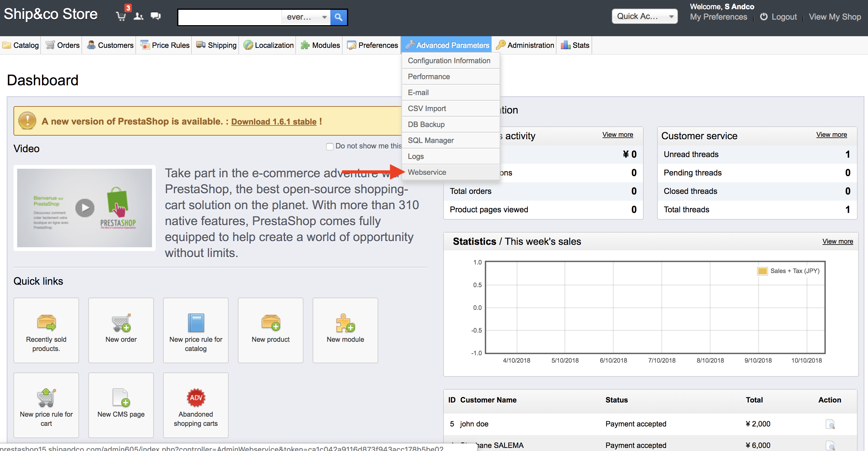
Task: Open the Preferences menu tab
Action: click(372, 45)
